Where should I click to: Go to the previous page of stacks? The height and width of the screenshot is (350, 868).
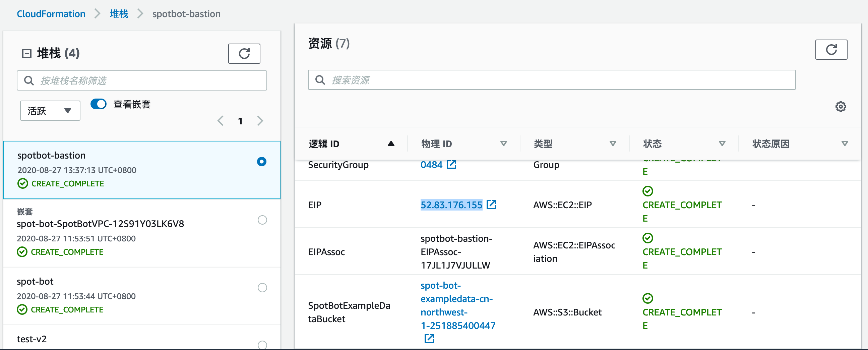click(x=221, y=121)
